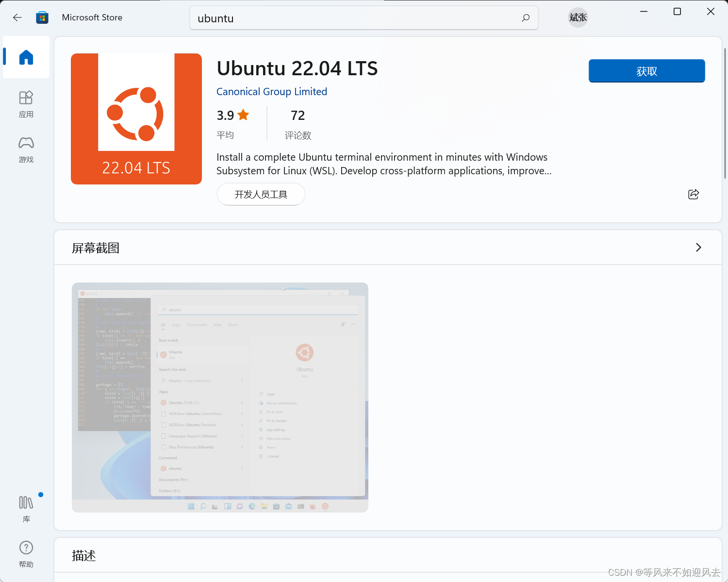Image resolution: width=728 pixels, height=582 pixels.
Task: Select the 应用 (Apps) sidebar icon
Action: click(26, 103)
